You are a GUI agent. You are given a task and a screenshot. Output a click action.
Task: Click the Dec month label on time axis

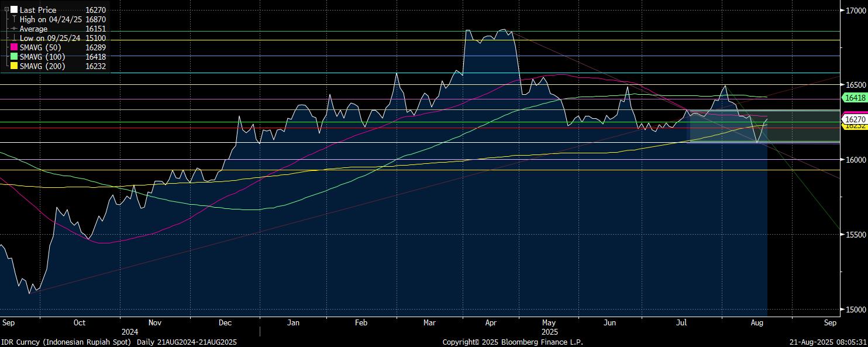(x=225, y=322)
